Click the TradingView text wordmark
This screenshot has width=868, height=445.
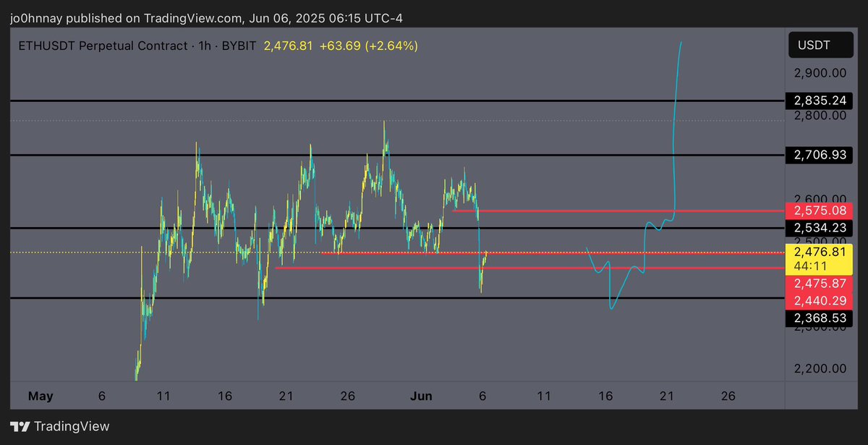[72, 427]
